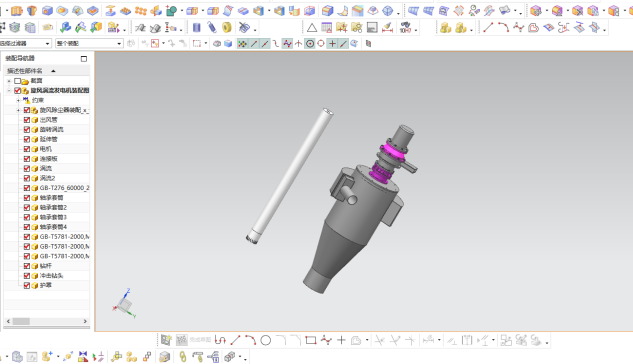The height and width of the screenshot is (364, 633).
Task: Select the Studio Spline tool in top toolbar
Action: [518, 27]
